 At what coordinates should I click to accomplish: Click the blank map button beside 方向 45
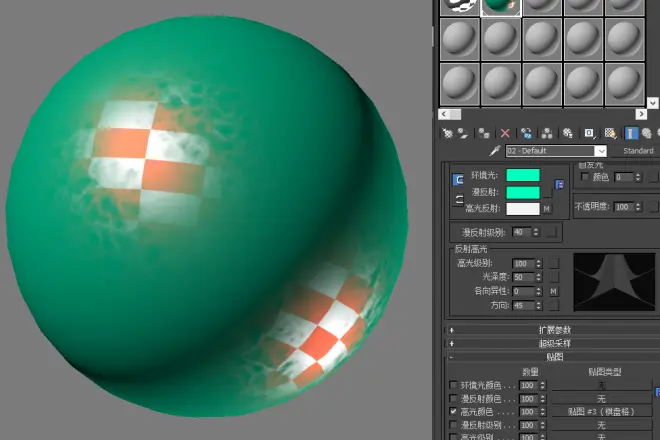point(554,305)
